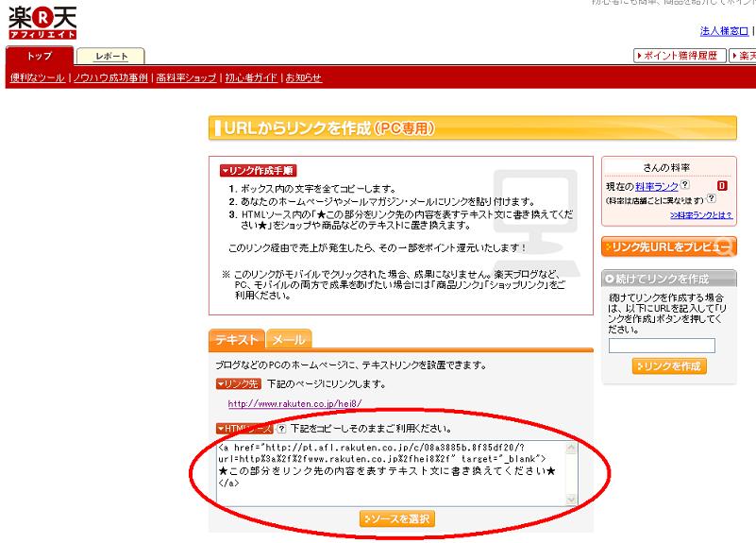Open the http://www.rakuten.co.jp/hei8/ link

click(295, 403)
